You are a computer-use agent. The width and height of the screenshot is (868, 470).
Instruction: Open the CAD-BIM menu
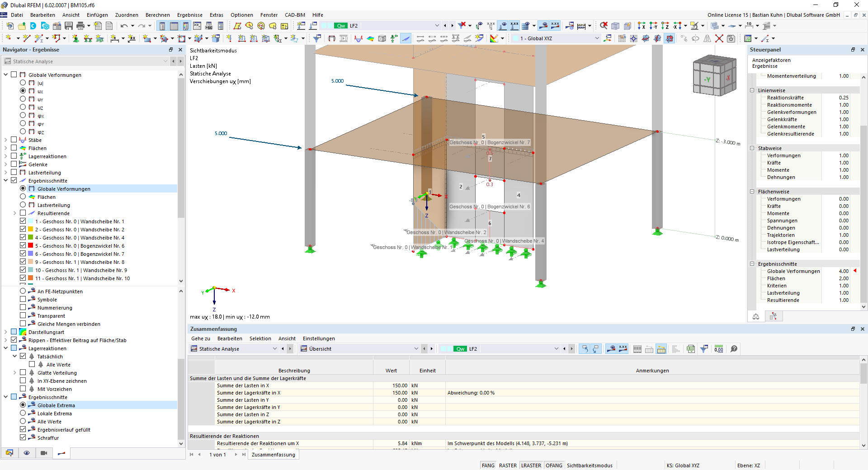pos(295,15)
